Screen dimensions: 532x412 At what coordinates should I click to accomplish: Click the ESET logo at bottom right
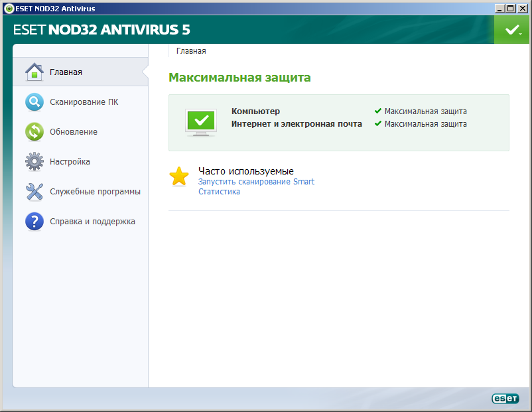(x=505, y=398)
